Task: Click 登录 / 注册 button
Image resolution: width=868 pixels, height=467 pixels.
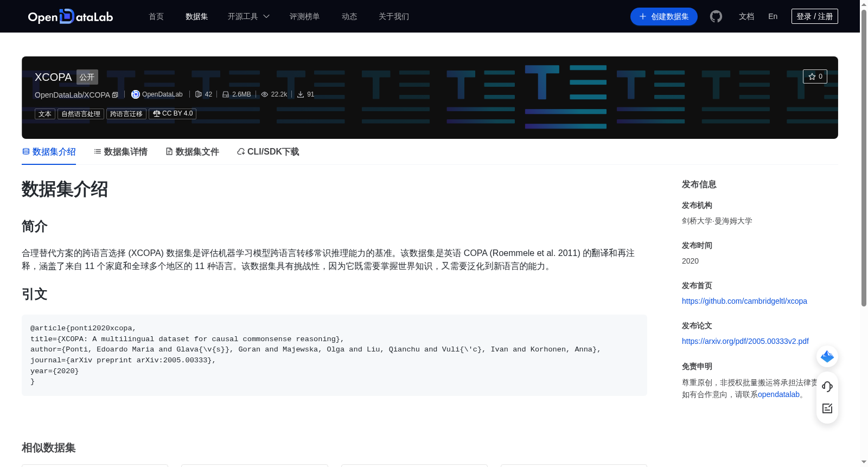Action: coord(815,16)
